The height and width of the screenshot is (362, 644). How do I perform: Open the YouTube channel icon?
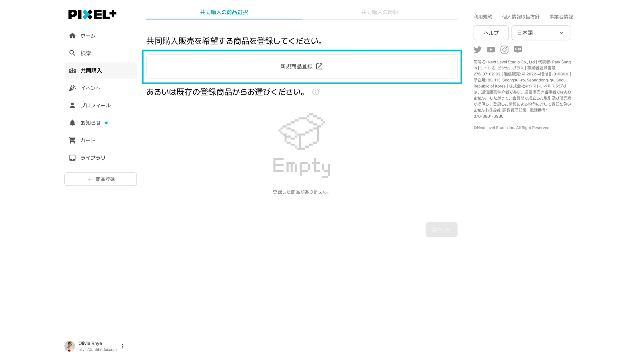pyautogui.click(x=491, y=50)
